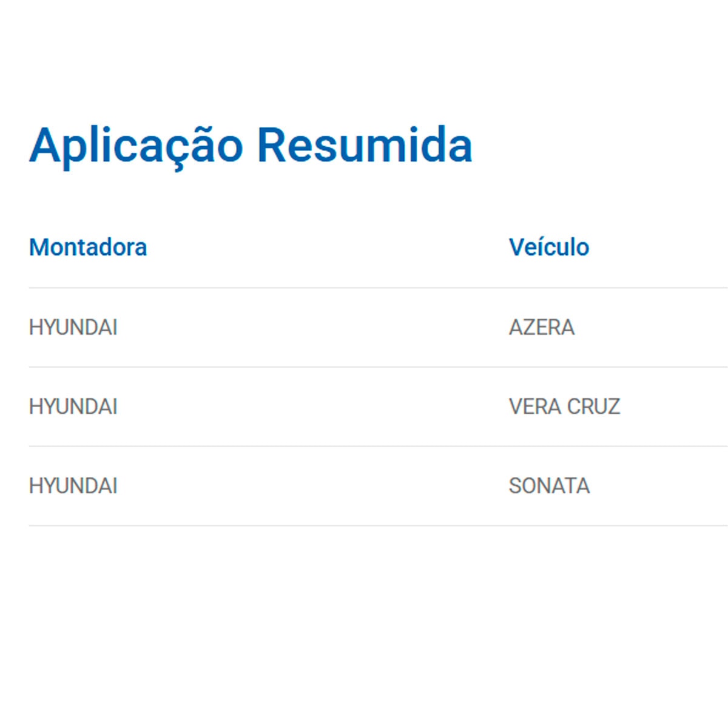Click the "Aplicação Resumida" heading
The width and height of the screenshot is (728, 728).
251,146
